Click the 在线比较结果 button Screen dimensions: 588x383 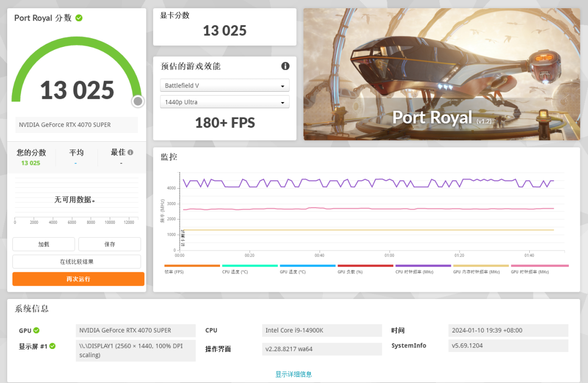[76, 262]
